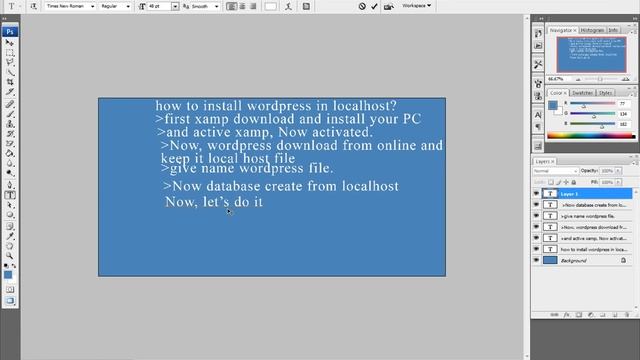Viewport: 640px width, 360px height.
Task: Hide the 'give name wordpress file' layer
Action: tap(536, 216)
